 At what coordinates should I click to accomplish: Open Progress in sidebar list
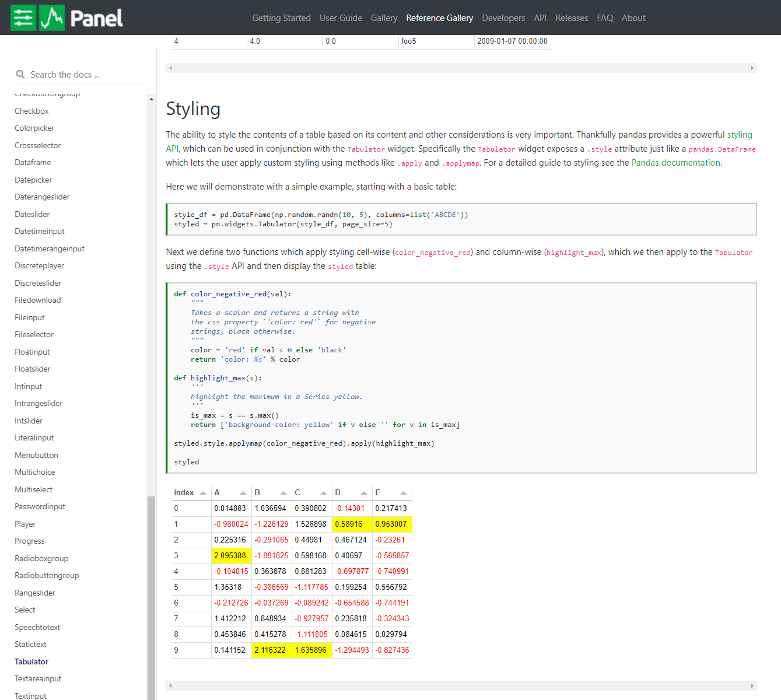pyautogui.click(x=29, y=541)
